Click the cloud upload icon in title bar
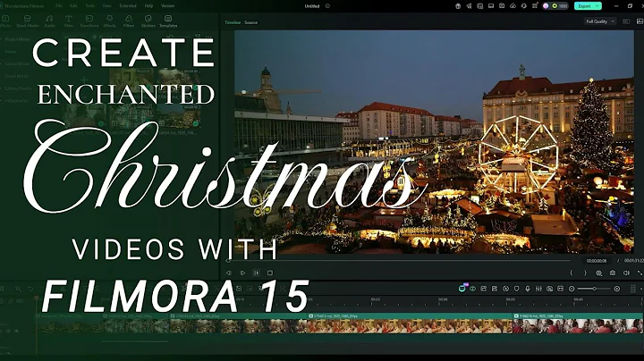This screenshot has height=361, width=644. click(513, 6)
